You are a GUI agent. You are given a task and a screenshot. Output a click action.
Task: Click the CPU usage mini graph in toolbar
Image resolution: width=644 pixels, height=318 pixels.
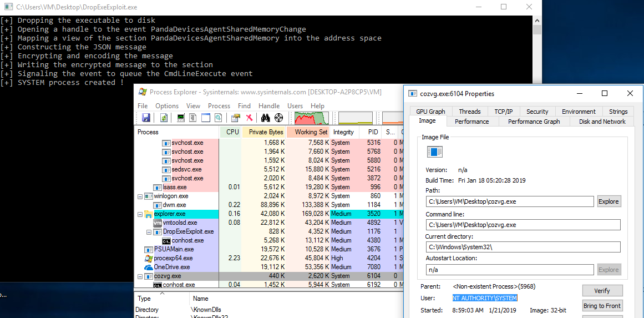point(311,118)
